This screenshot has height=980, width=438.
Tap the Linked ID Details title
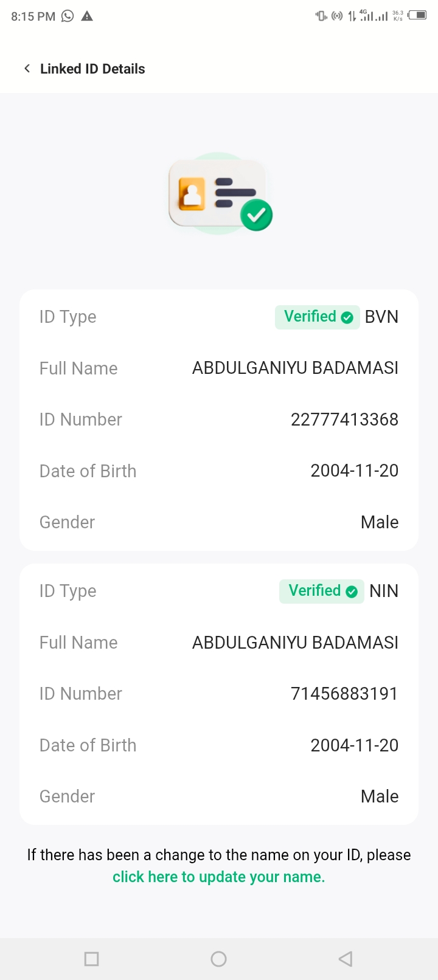click(x=92, y=69)
